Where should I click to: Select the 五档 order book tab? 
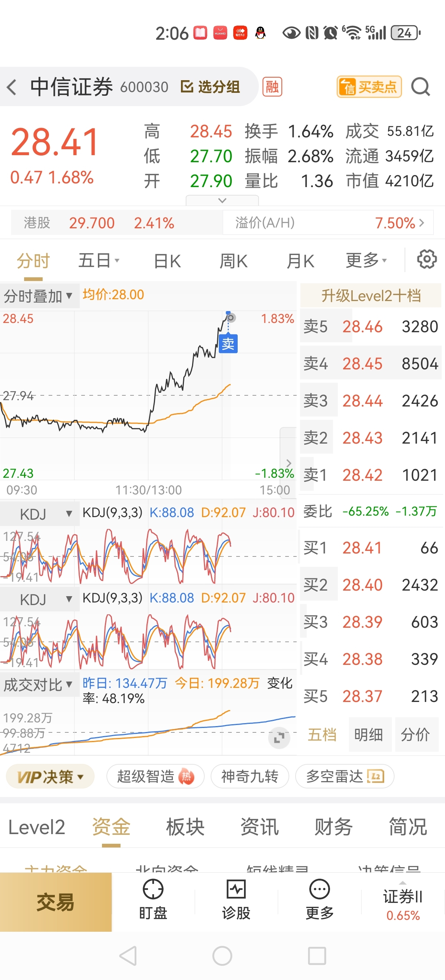click(x=322, y=735)
